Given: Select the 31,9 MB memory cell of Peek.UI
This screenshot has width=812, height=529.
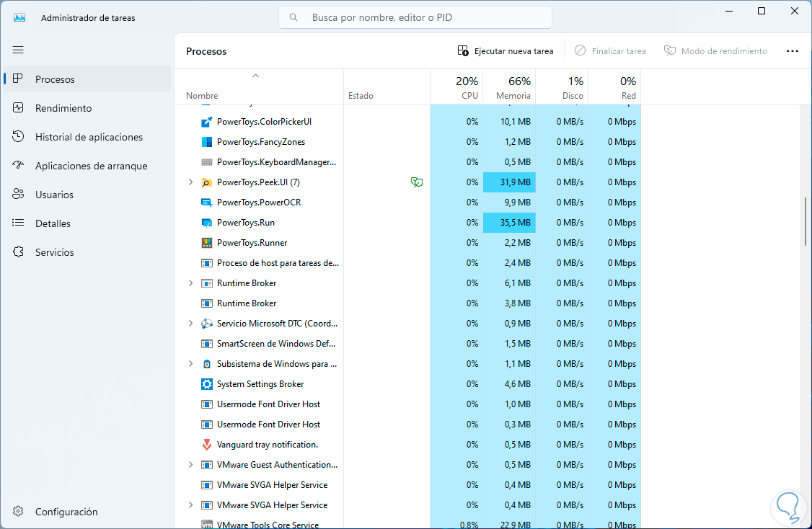Looking at the screenshot, I should [510, 182].
